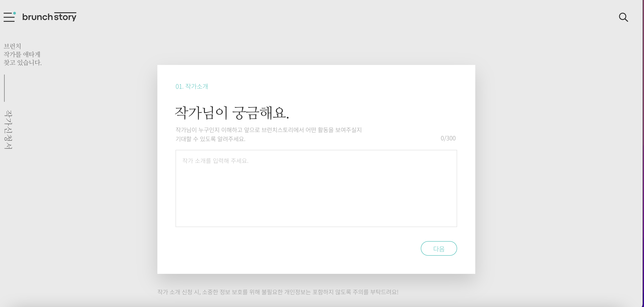Click the 0/300 character counter
This screenshot has height=307, width=644.
tap(448, 138)
